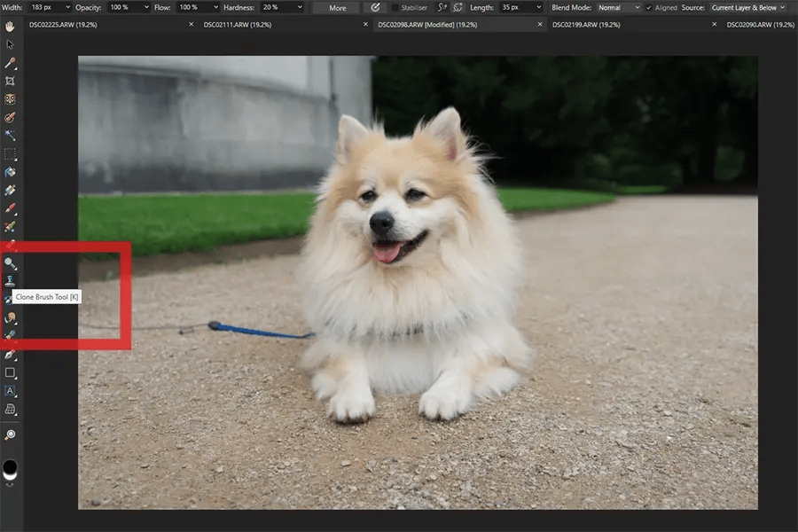Pick the Rectangle shape tool

tap(10, 372)
